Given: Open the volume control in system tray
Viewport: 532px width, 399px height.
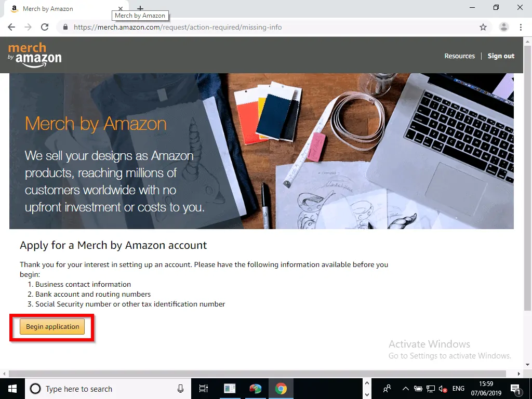Looking at the screenshot, I should [443, 389].
